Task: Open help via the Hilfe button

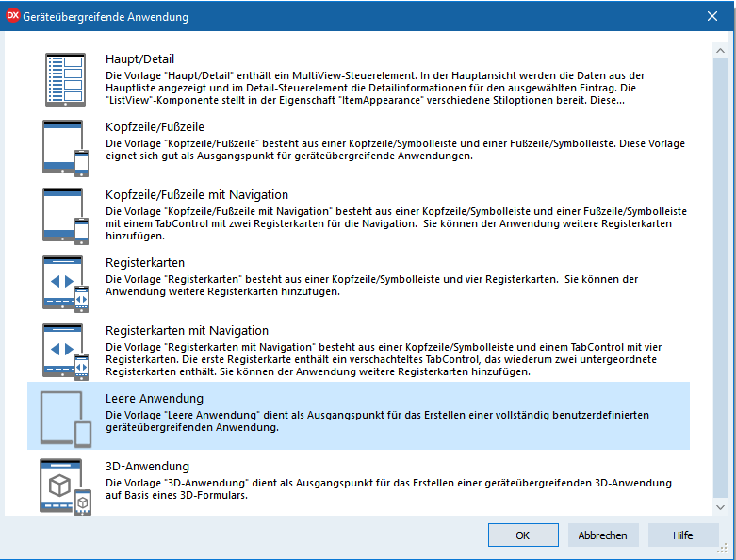Action: 682,535
